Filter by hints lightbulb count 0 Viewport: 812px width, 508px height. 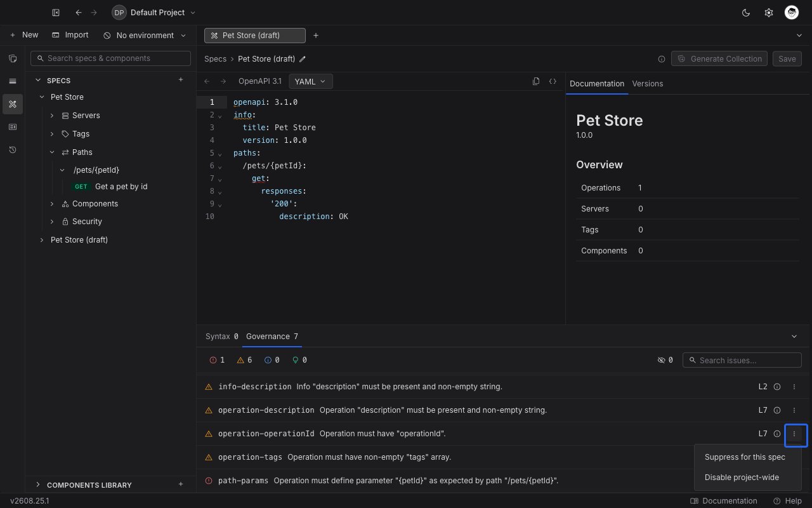(299, 360)
